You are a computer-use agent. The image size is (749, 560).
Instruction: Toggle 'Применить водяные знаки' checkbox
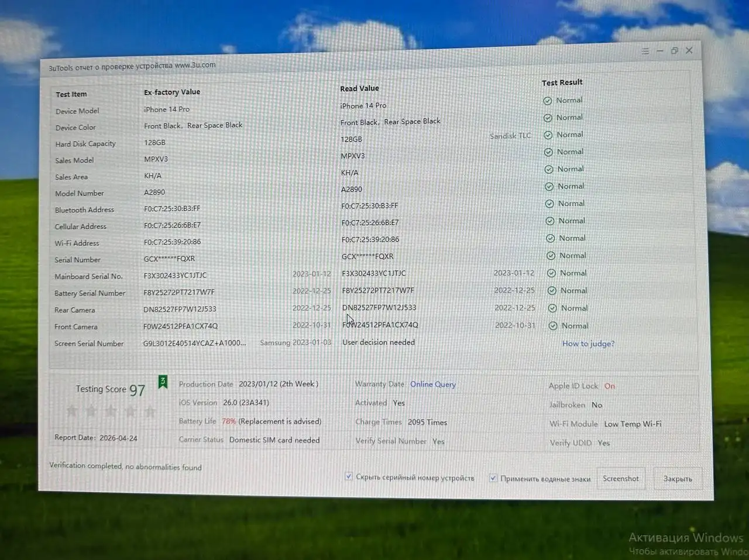(493, 478)
